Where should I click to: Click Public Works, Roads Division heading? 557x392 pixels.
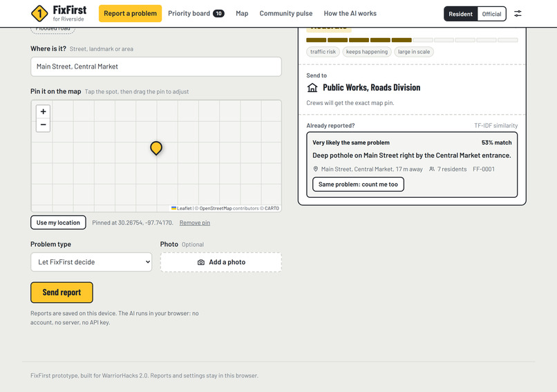371,87
